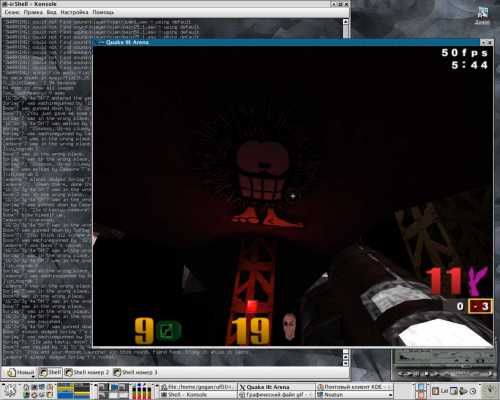Select the Noatun taskbar entry
This screenshot has width=500, height=400.
point(354,395)
